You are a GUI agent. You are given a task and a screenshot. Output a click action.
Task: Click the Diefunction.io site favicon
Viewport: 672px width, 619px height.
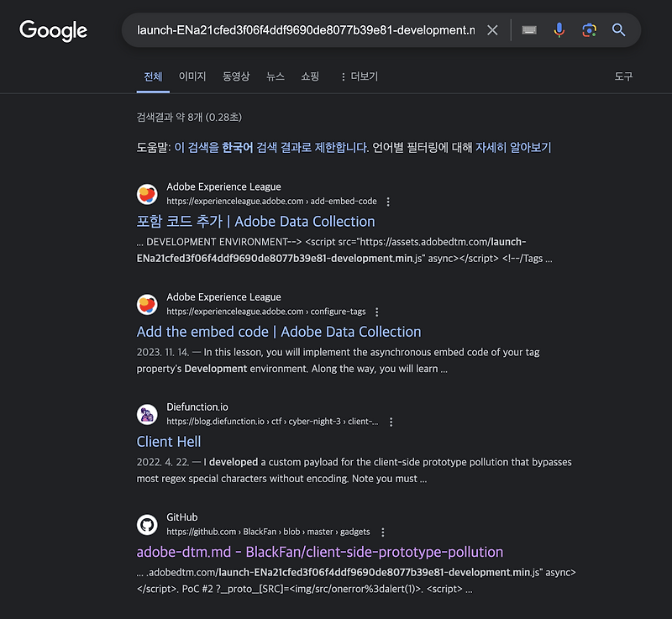pyautogui.click(x=147, y=415)
